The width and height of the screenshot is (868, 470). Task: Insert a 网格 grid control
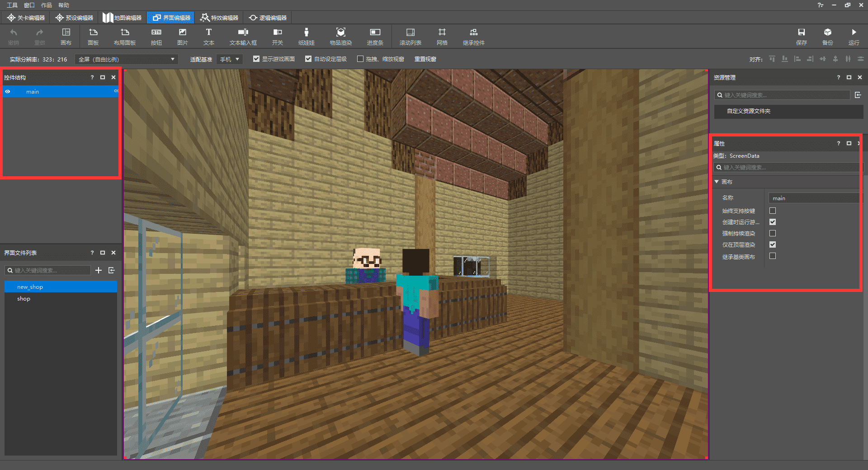coord(442,36)
